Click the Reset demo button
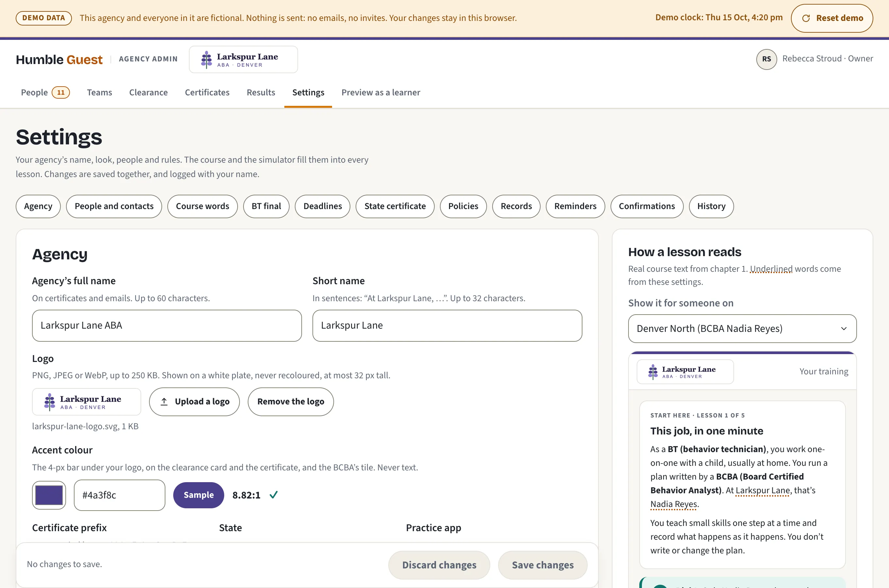 (x=831, y=18)
